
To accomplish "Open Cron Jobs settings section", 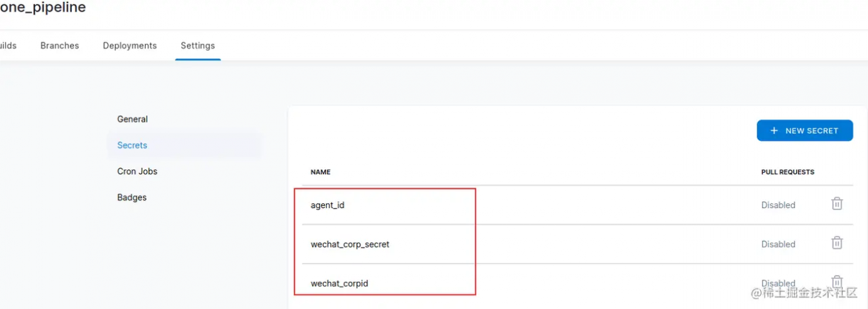I will (x=137, y=171).
